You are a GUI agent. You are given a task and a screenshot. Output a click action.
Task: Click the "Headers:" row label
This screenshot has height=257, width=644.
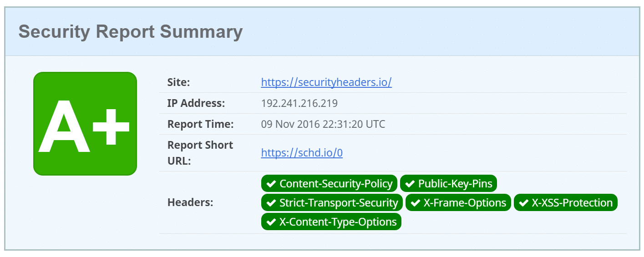(190, 202)
